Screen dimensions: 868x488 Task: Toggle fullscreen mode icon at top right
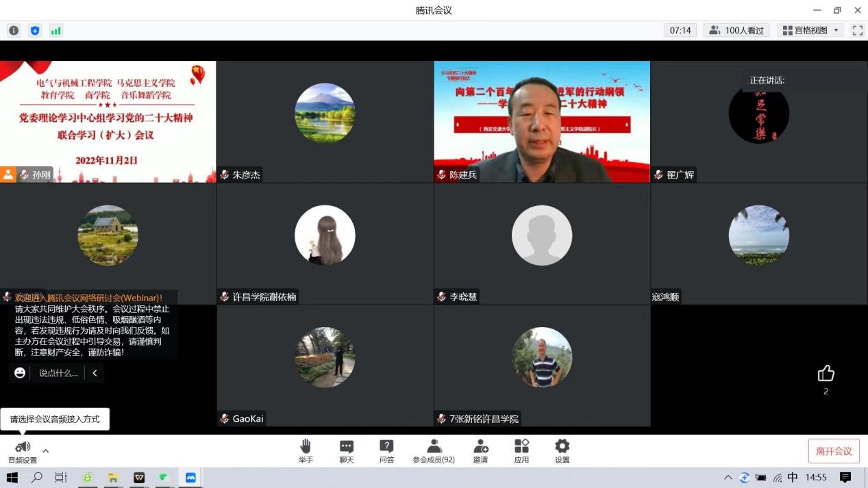[857, 31]
